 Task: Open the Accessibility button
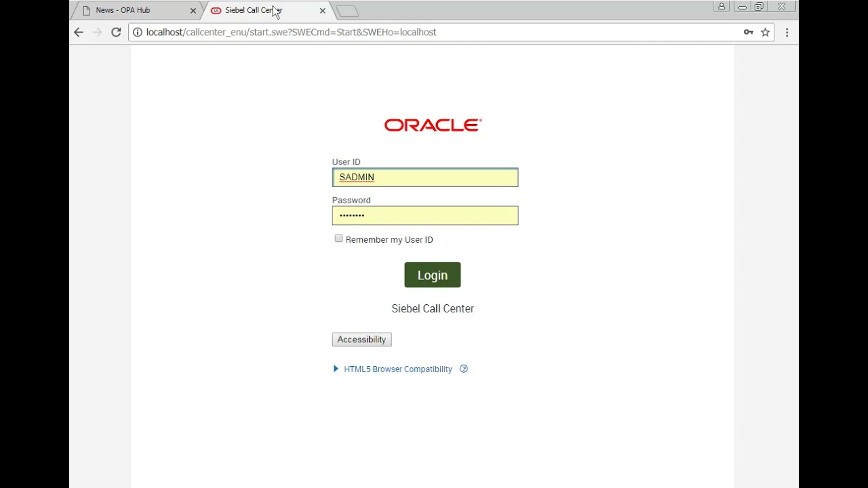[361, 340]
